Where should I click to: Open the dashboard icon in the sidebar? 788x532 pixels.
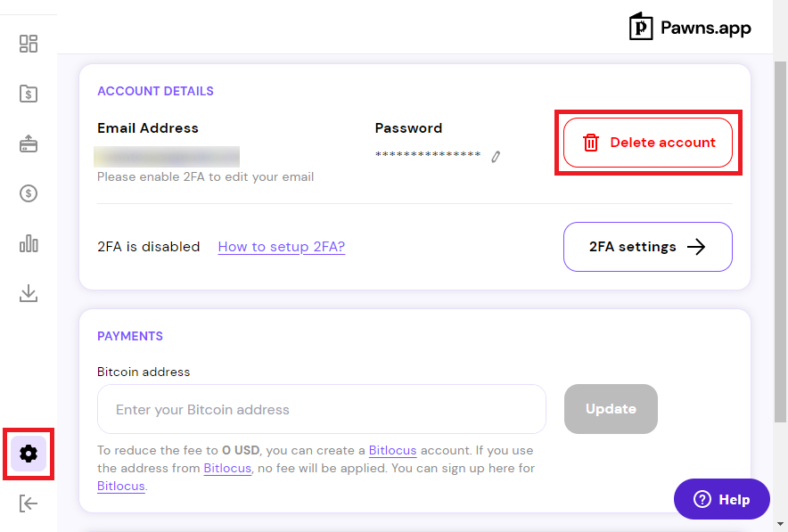tap(29, 44)
